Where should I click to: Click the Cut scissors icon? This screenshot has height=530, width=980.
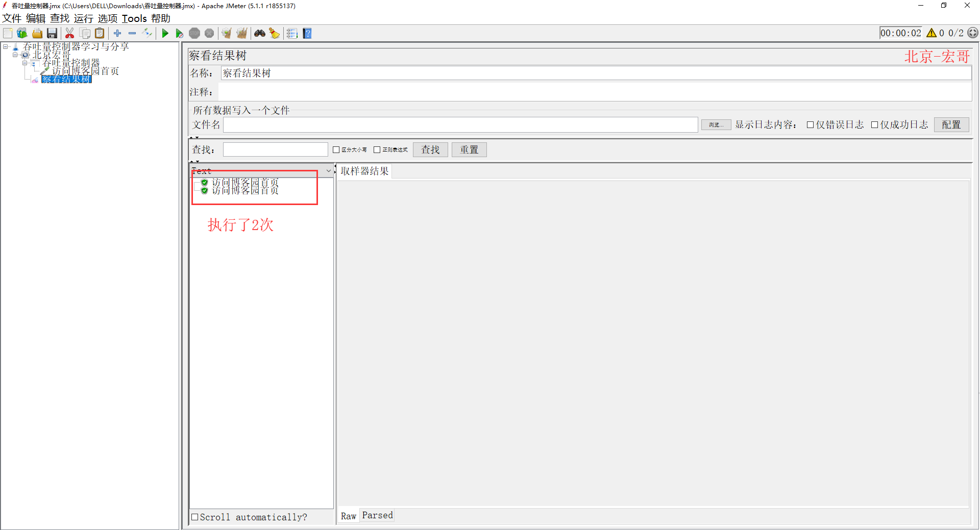(x=70, y=33)
